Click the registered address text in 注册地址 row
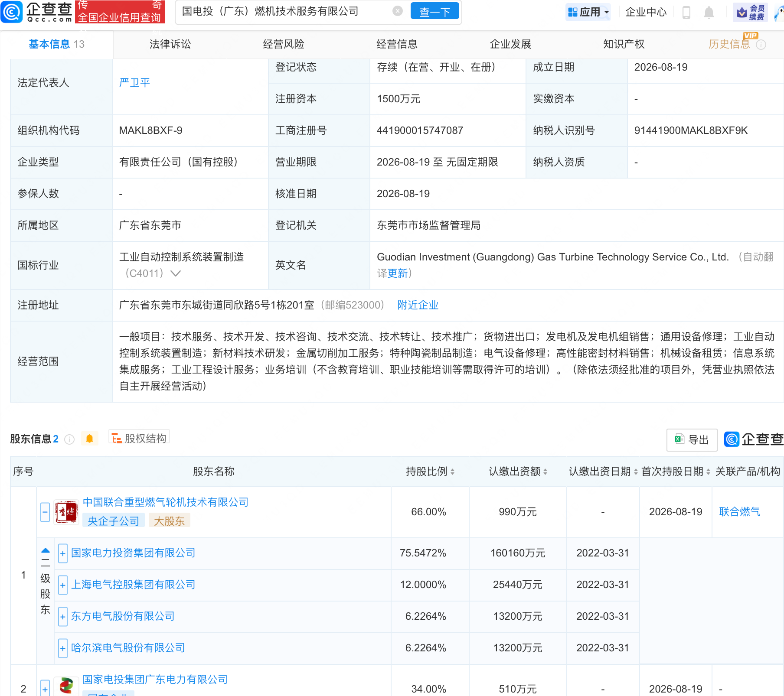 (217, 305)
